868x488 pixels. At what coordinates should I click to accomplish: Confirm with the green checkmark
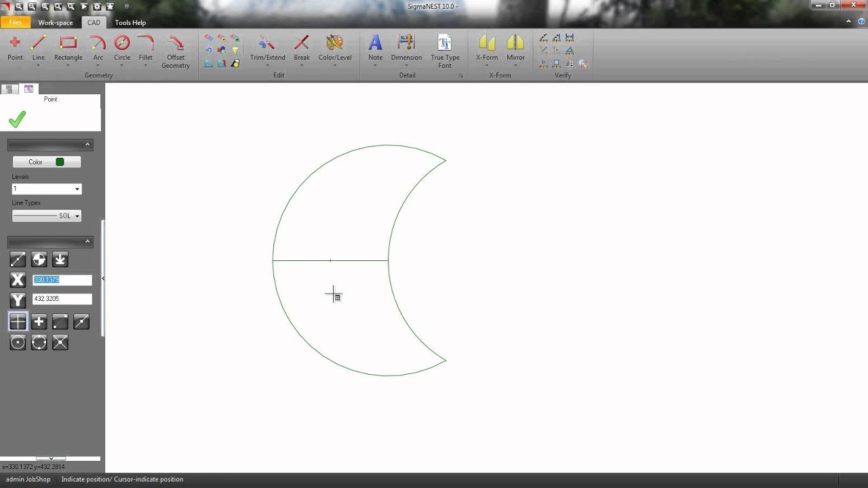click(x=17, y=119)
